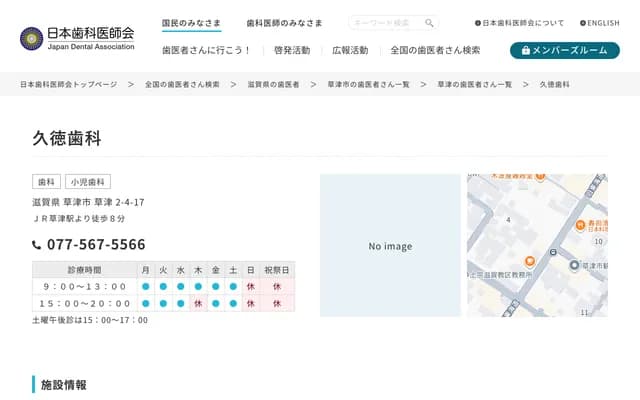Viewport: 640px width, 400px height.
Task: Click the No image placeholder thumbnail
Action: pos(389,246)
